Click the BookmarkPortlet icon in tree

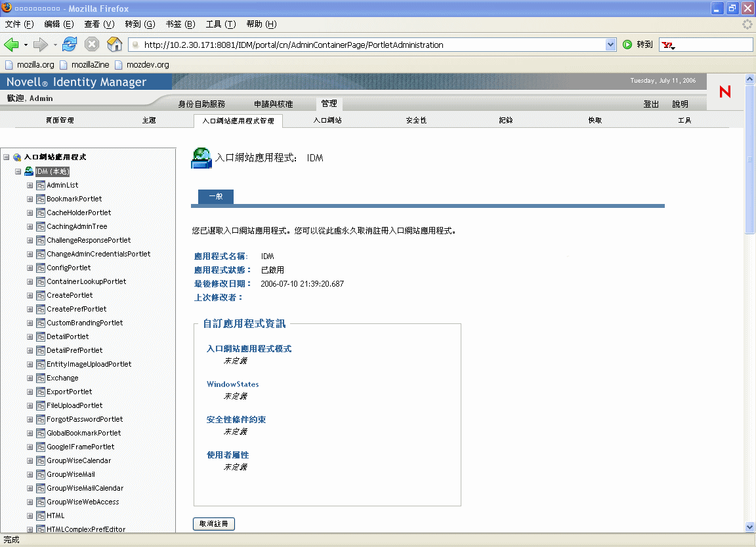click(x=41, y=199)
